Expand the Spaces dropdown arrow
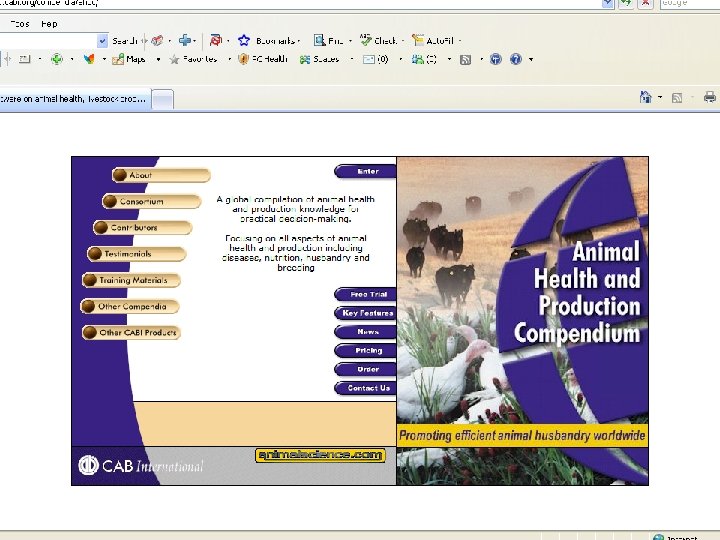Screen dimensions: 720x540 coord(352,59)
